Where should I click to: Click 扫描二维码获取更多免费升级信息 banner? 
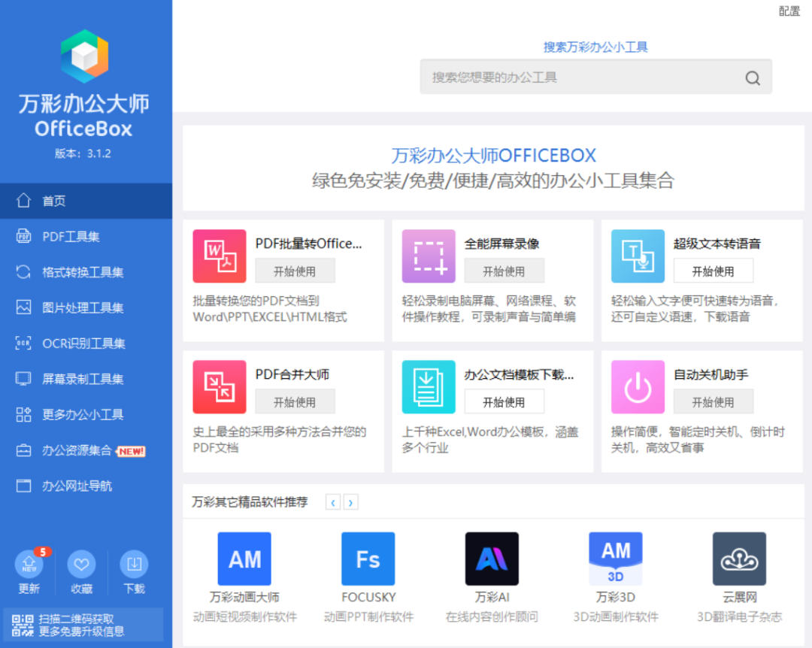point(83,625)
